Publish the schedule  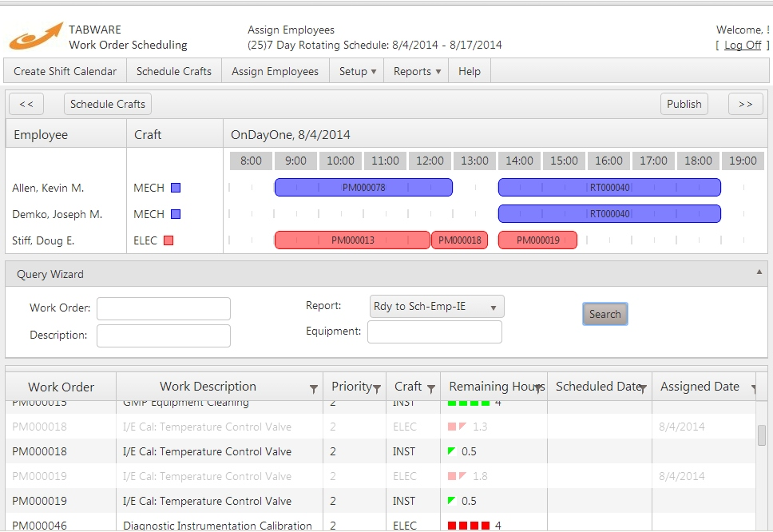tap(684, 103)
